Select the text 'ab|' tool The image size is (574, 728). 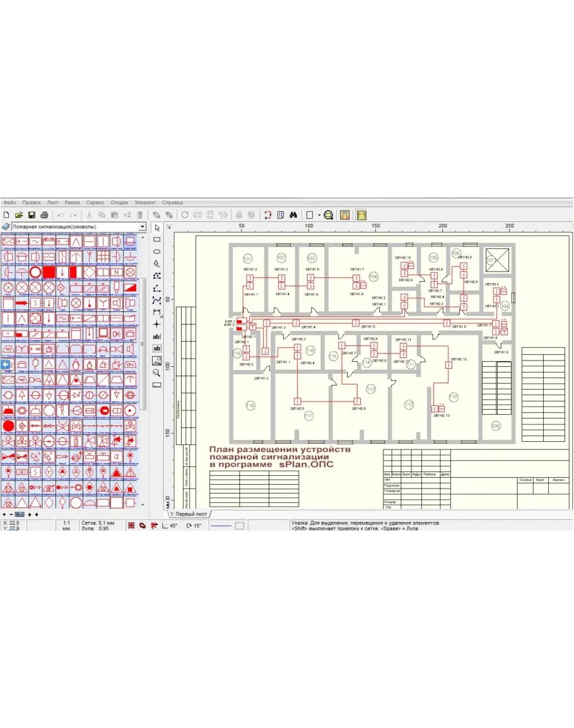(x=157, y=337)
